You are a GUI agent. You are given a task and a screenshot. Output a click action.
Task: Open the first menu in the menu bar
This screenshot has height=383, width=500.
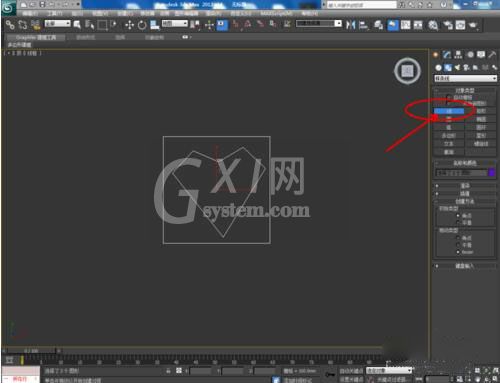(x=29, y=13)
